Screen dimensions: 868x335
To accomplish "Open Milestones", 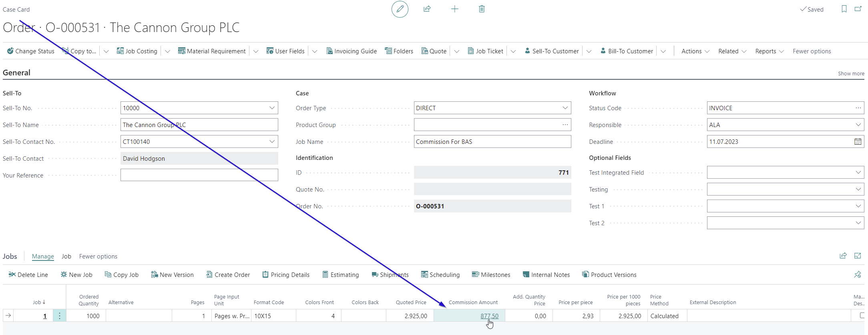I will tap(491, 274).
